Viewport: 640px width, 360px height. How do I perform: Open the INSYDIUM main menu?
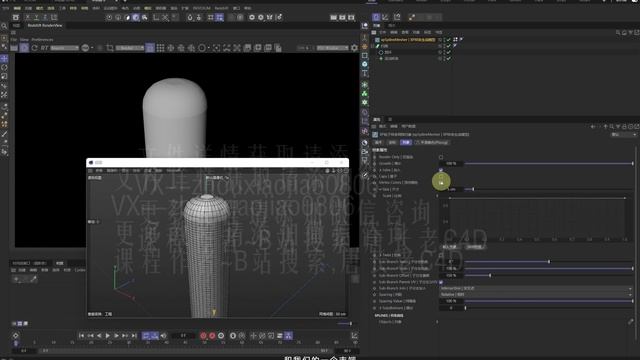[202, 8]
